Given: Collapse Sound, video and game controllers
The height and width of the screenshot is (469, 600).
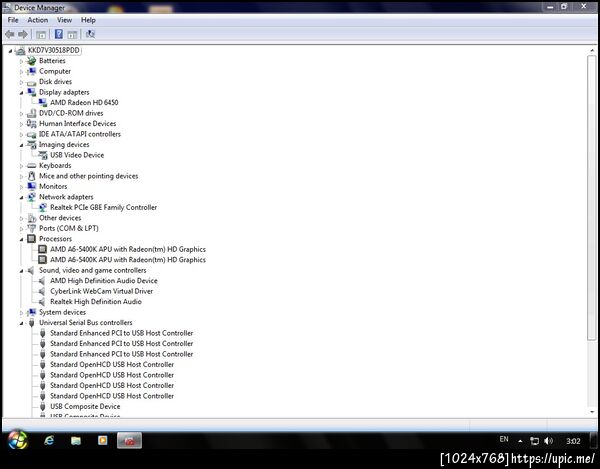Looking at the screenshot, I should click(x=21, y=271).
